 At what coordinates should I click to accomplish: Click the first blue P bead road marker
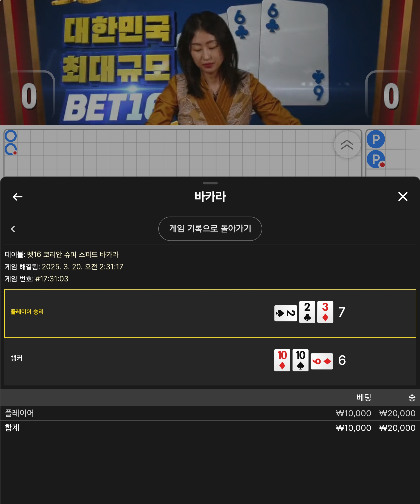[x=375, y=139]
